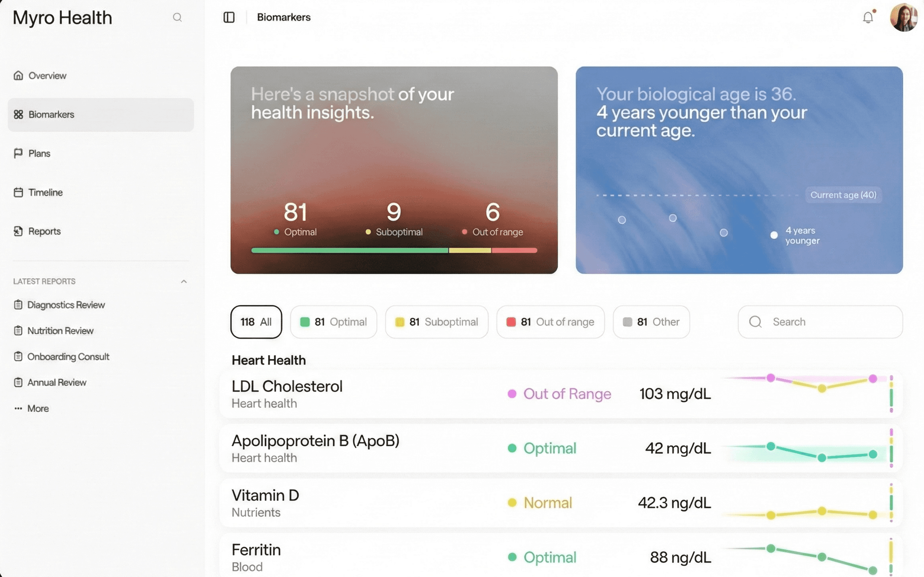Open the notifications bell
The height and width of the screenshot is (577, 924).
tap(868, 17)
